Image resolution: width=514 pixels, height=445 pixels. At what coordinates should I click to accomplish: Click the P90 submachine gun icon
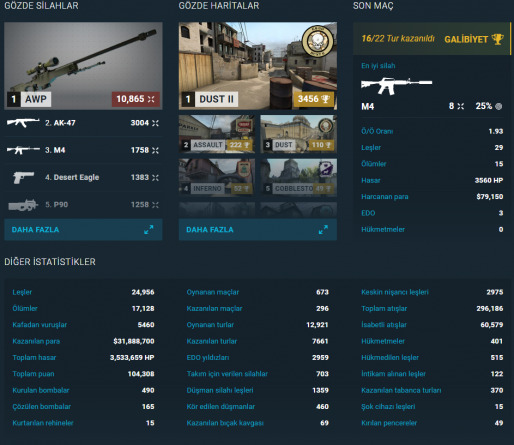click(23, 205)
